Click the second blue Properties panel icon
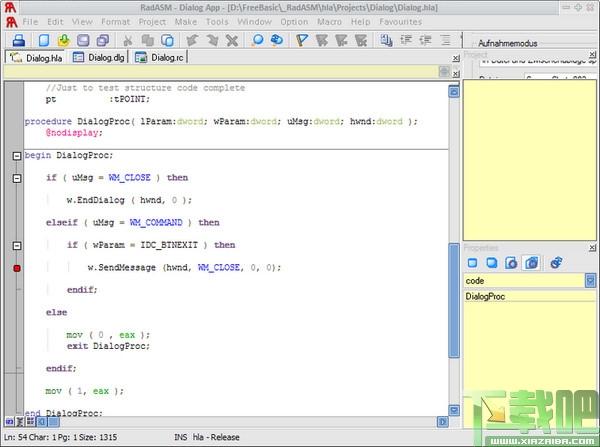 tap(492, 263)
